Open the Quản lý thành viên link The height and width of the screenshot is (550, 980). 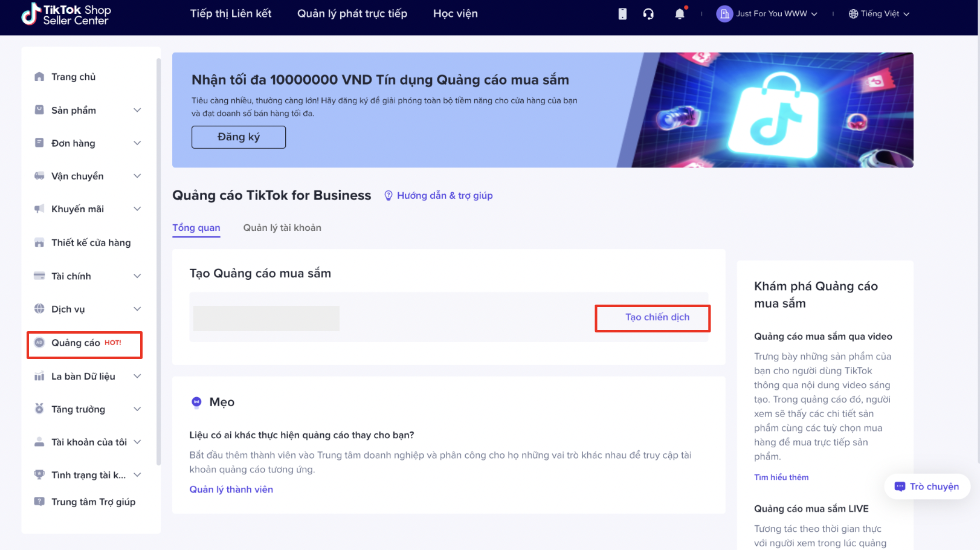tap(231, 490)
